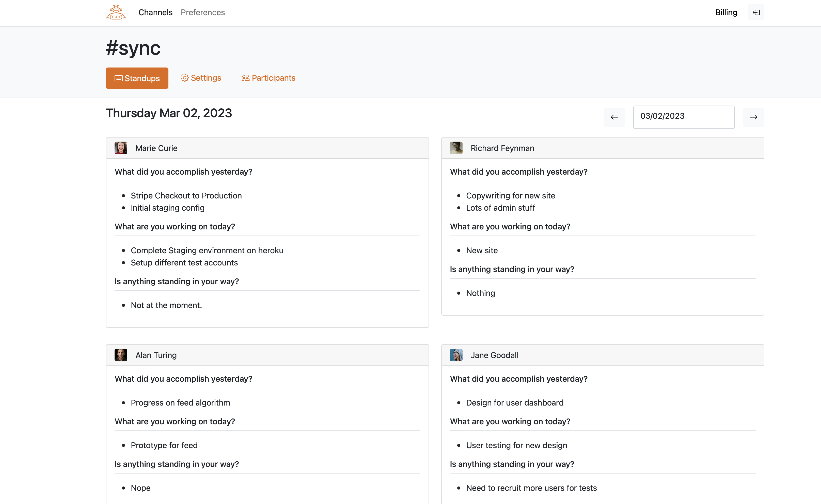Click 'Lots of admin stuff' item
This screenshot has height=504, width=821.
coord(500,208)
